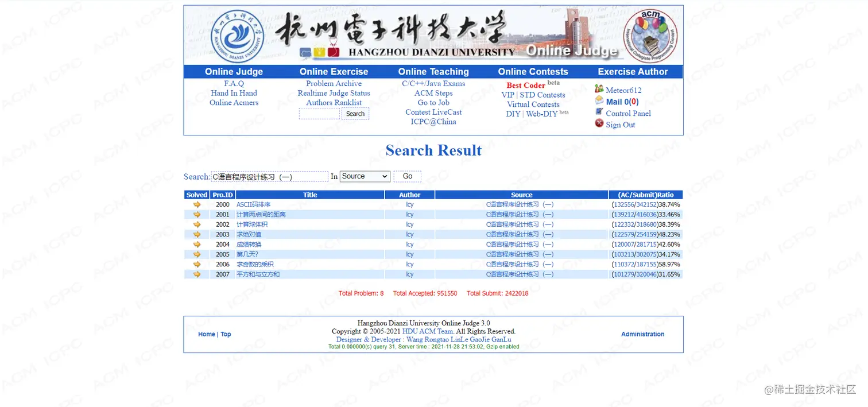Open the ICPC@China link
This screenshot has height=407, width=868.
point(433,122)
